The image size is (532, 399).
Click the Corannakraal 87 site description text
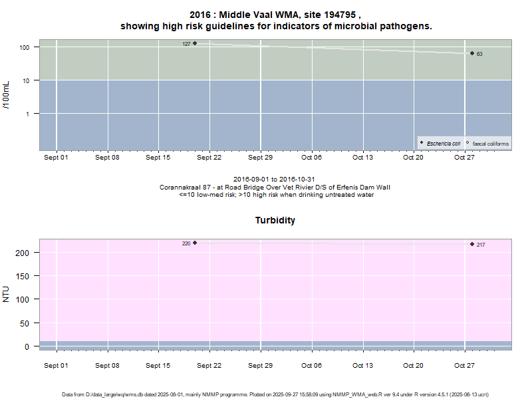point(275,187)
